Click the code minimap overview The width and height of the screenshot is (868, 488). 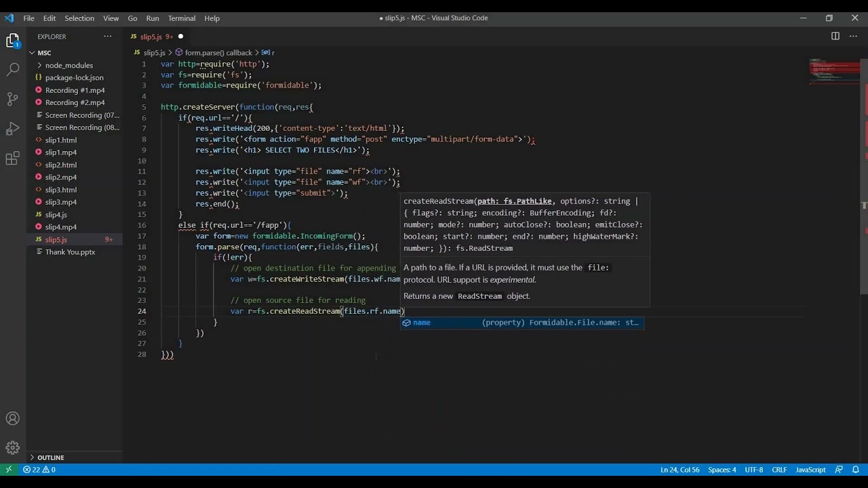(834, 71)
